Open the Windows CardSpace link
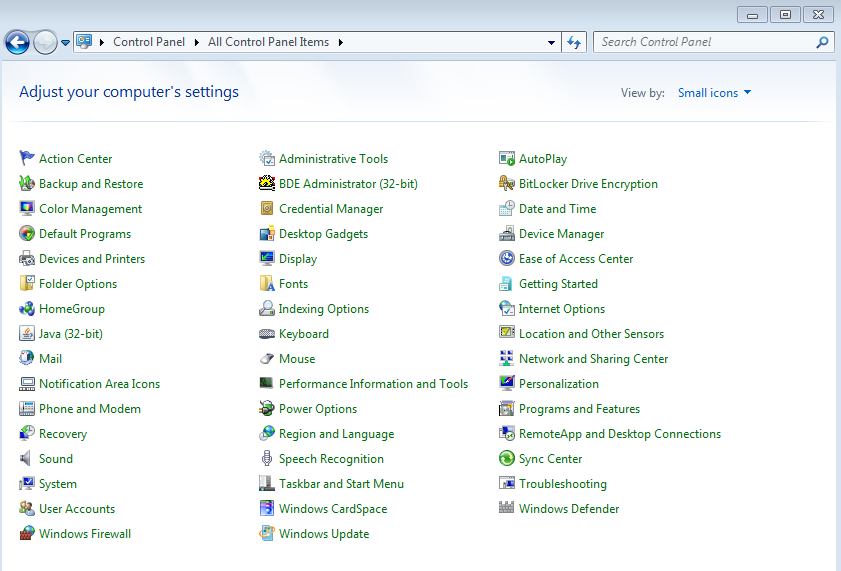This screenshot has width=841, height=571. tap(333, 509)
